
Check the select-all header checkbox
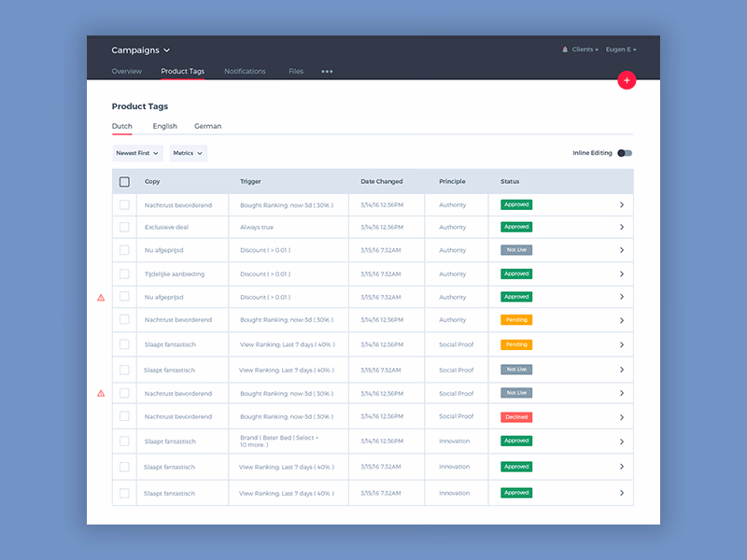click(124, 181)
